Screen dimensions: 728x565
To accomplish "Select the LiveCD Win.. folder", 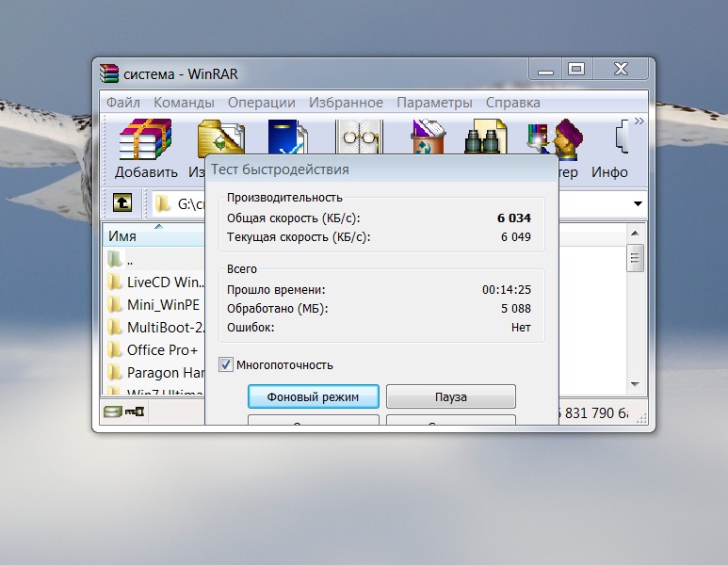I will (x=156, y=282).
